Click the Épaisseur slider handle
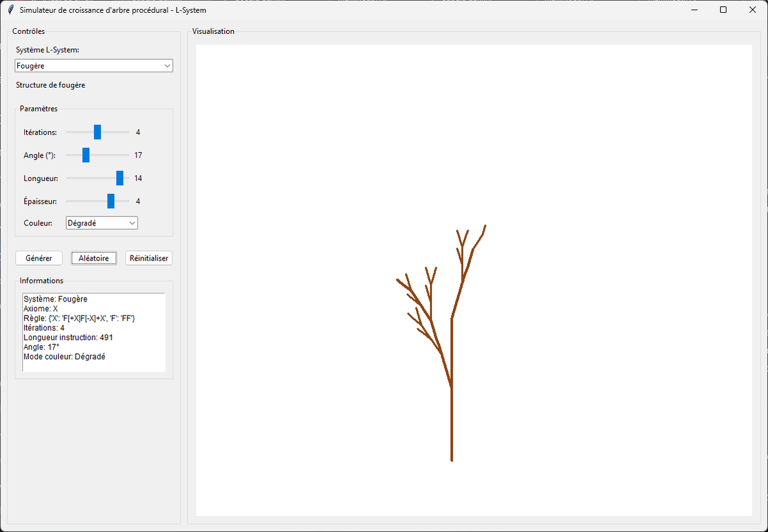 tap(111, 201)
